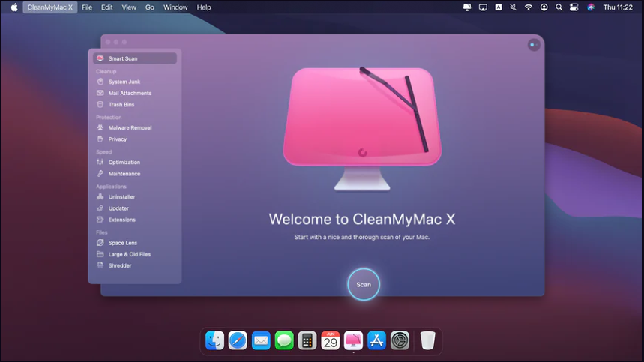Open the View menu
The height and width of the screenshot is (362, 644).
(129, 7)
